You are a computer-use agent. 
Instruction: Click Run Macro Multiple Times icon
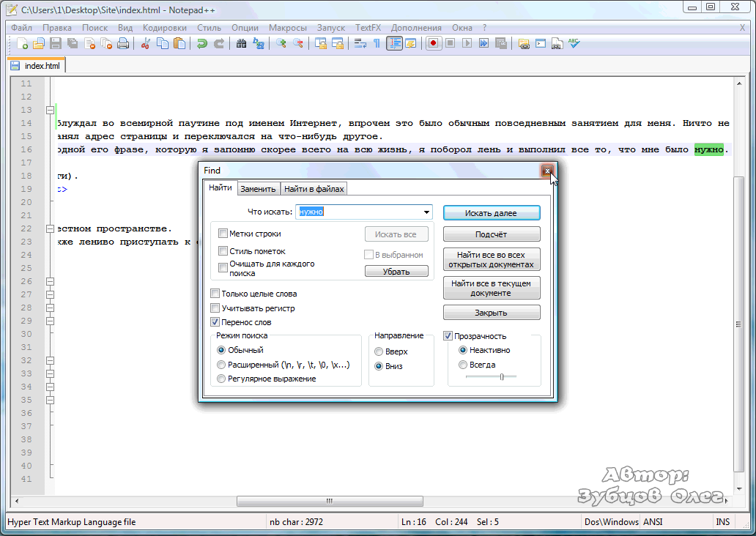click(484, 44)
